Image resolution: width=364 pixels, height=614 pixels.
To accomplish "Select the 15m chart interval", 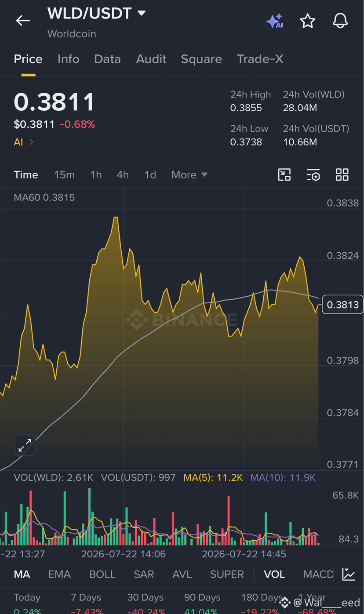I will pos(64,174).
